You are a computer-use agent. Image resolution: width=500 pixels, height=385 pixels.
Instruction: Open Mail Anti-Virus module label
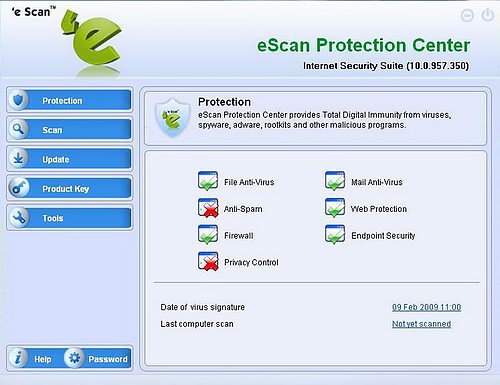pyautogui.click(x=377, y=182)
